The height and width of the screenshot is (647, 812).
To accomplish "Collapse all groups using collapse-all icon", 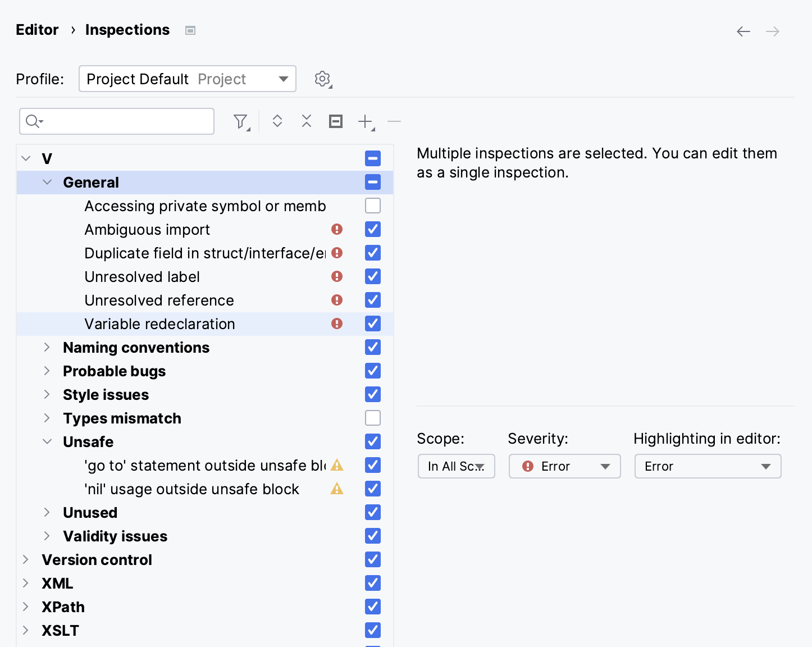I will point(306,121).
